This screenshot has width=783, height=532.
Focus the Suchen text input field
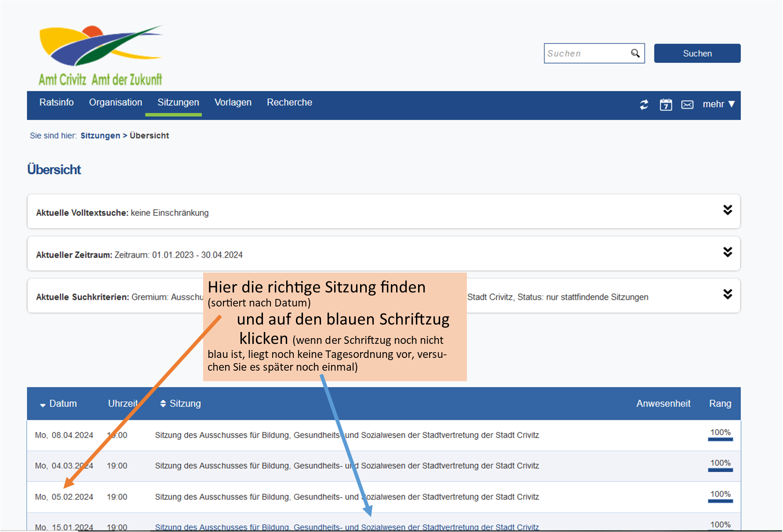point(587,53)
